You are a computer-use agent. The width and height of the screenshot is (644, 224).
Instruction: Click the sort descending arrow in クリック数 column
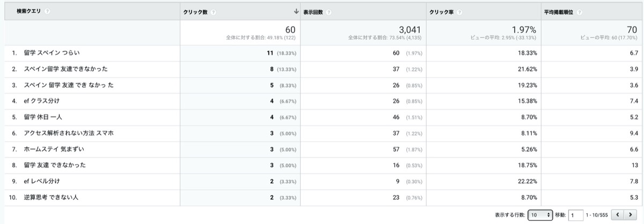click(x=296, y=11)
